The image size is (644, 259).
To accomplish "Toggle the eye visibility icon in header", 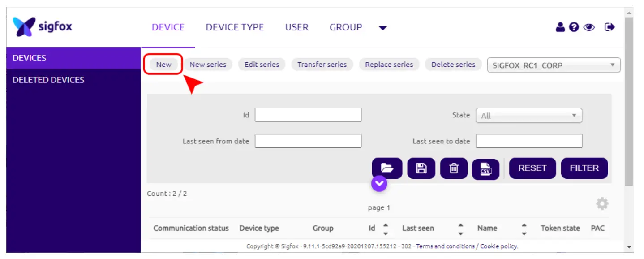I will (x=589, y=27).
